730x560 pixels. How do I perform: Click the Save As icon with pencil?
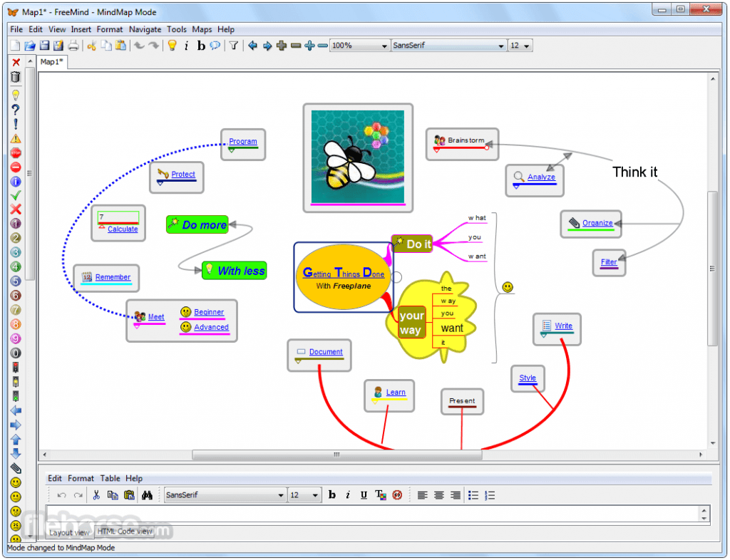tap(58, 46)
